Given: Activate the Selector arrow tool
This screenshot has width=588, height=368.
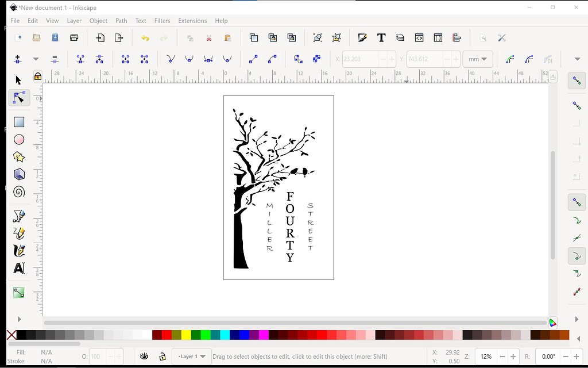Looking at the screenshot, I should point(18,80).
